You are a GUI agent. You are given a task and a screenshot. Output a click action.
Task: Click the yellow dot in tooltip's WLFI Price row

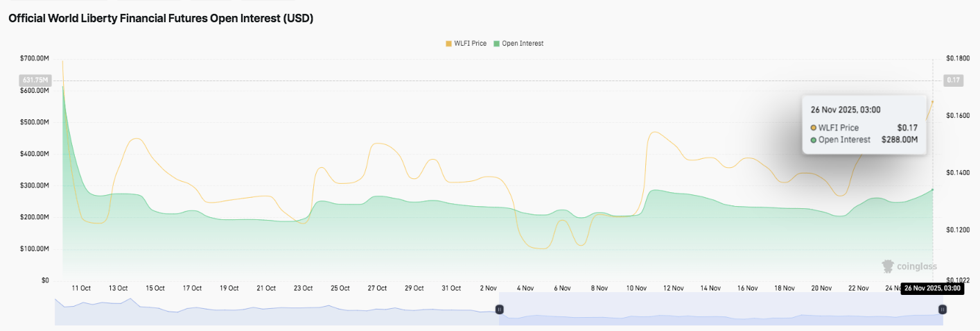pyautogui.click(x=814, y=128)
